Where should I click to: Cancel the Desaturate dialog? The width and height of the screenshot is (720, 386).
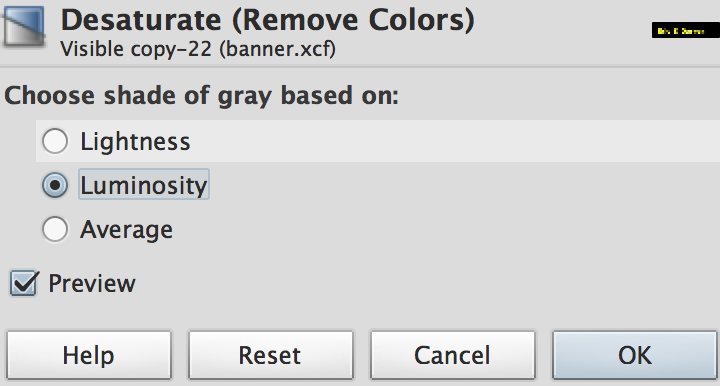coord(453,355)
